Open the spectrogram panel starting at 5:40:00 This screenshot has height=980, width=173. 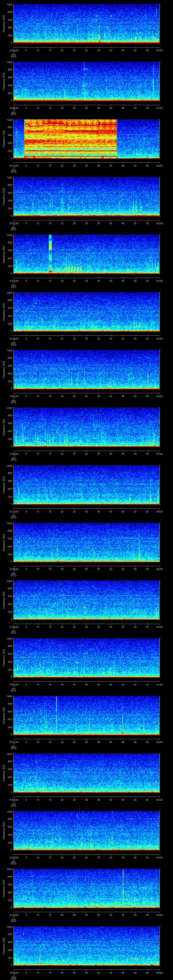click(86, 657)
